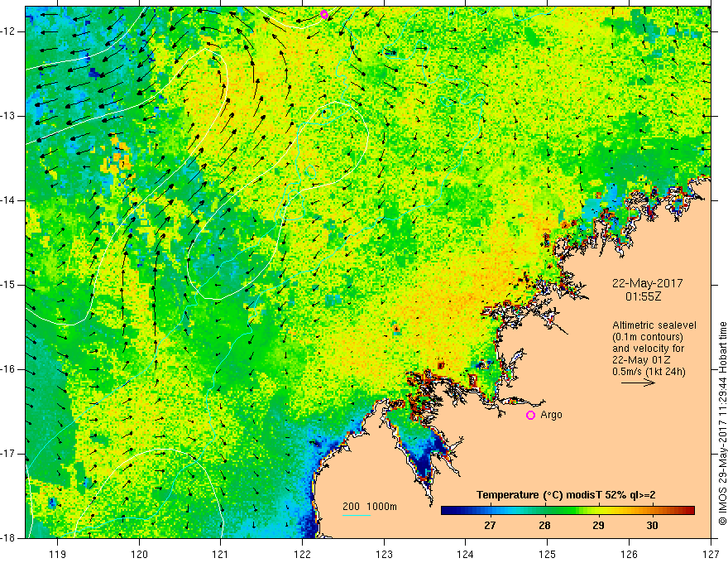Click the 22-May-2017 date label
This screenshot has width=728, height=563.
[x=647, y=283]
